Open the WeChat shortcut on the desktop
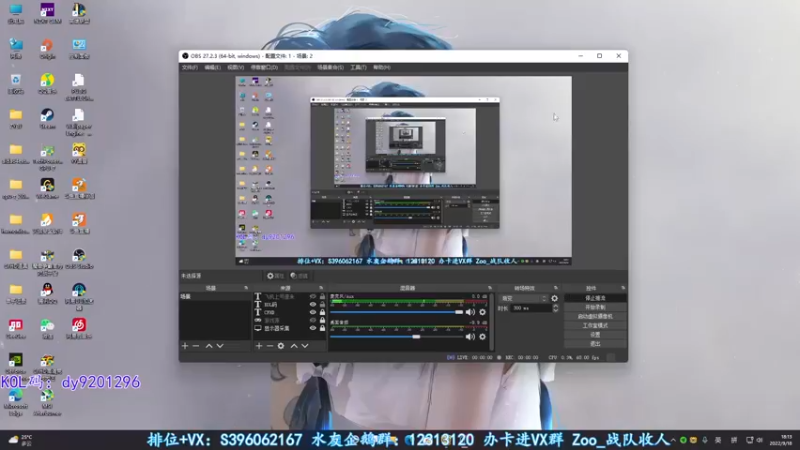Viewport: 800px width, 450px height. (x=47, y=329)
